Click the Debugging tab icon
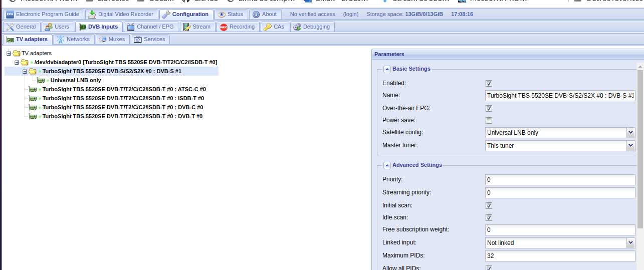 (297, 27)
